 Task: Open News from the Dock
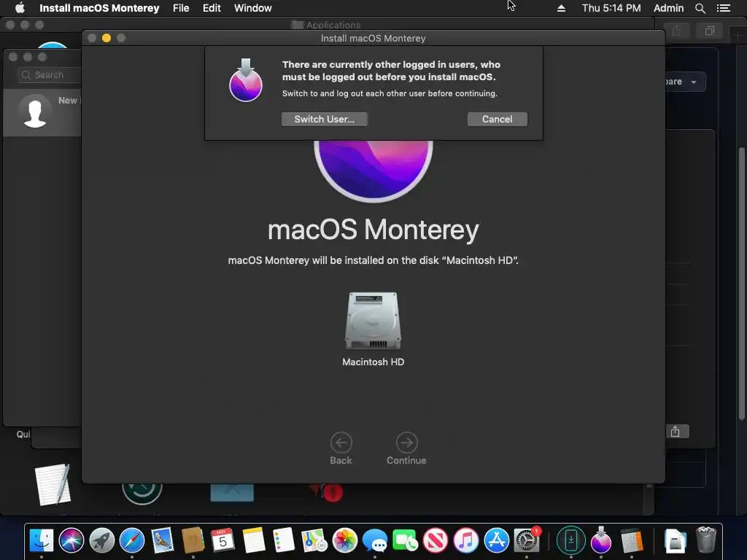pos(436,540)
